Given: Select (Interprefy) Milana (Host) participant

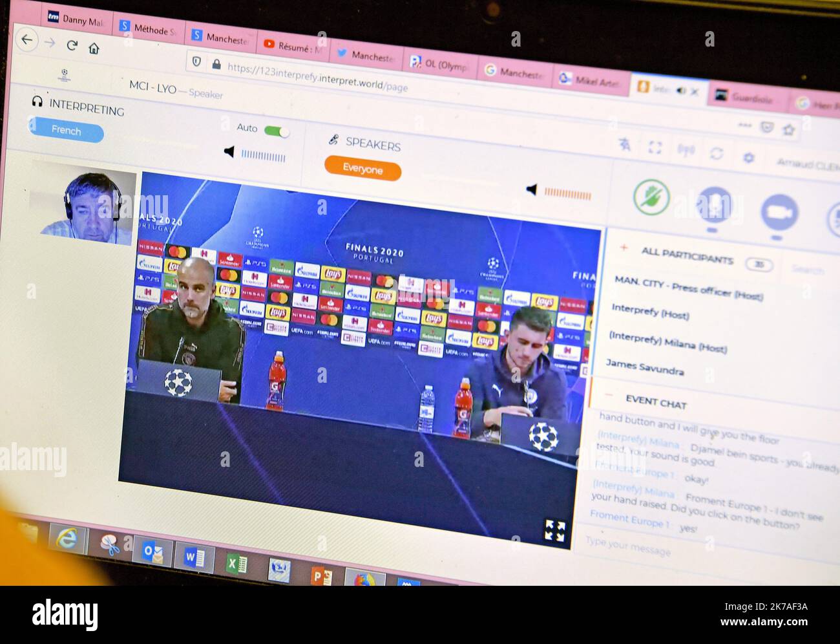Looking at the screenshot, I should click(667, 341).
